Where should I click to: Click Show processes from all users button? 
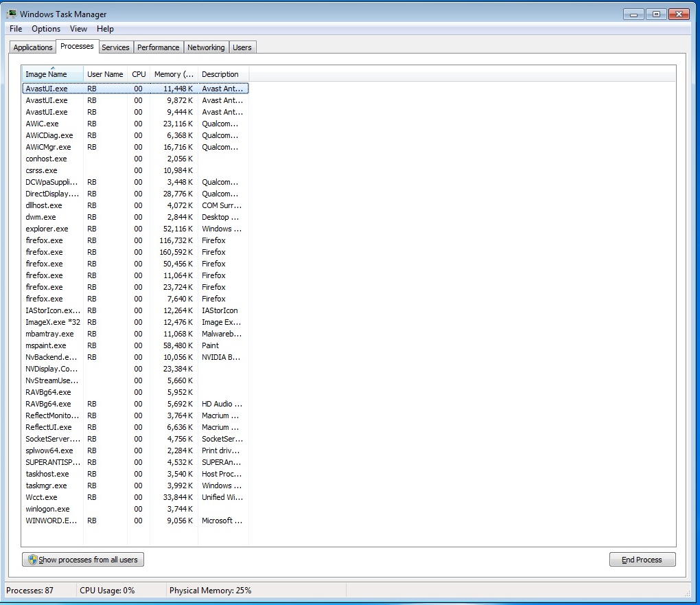tap(83, 560)
